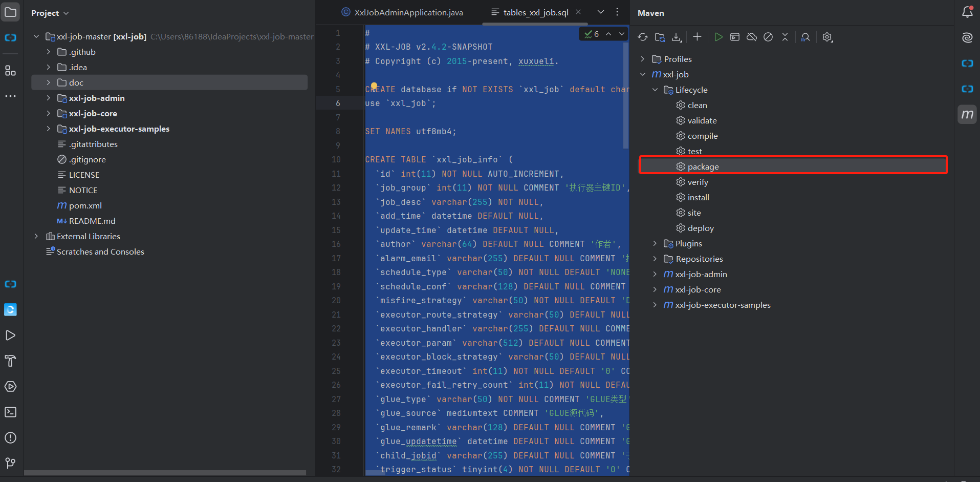Viewport: 980px width, 482px height.
Task: Expand xxl-job-admin in Maven panel
Action: click(655, 274)
